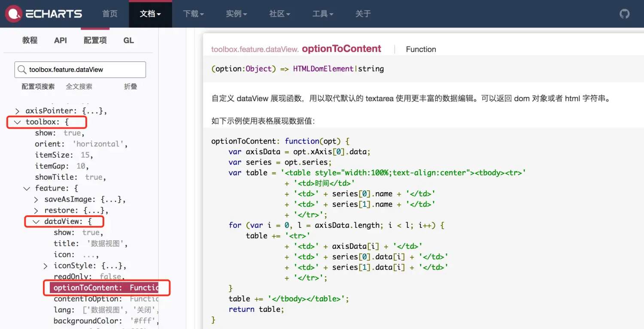The image size is (644, 329).
Task: Switch to the API tab
Action: (x=61, y=40)
